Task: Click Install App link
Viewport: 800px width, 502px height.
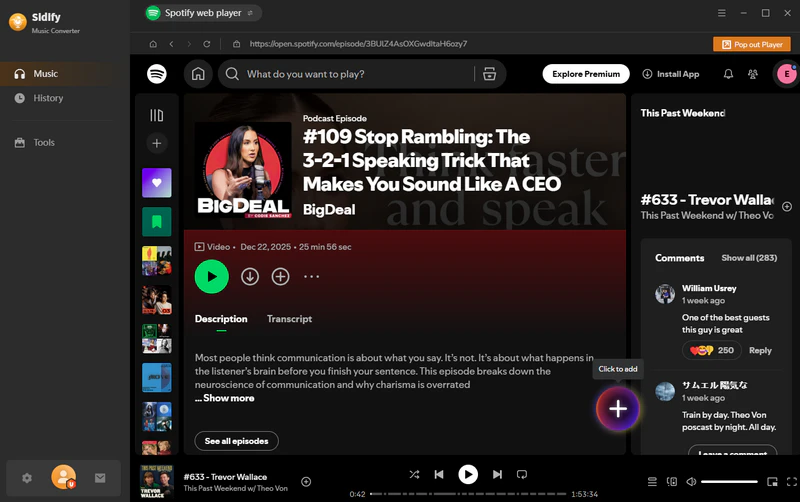Action: [x=671, y=74]
